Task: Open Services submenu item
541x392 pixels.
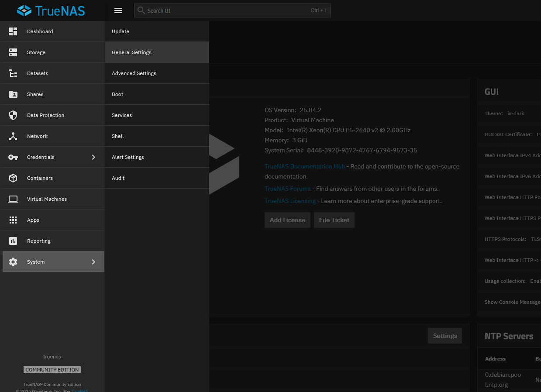Action: [x=157, y=115]
